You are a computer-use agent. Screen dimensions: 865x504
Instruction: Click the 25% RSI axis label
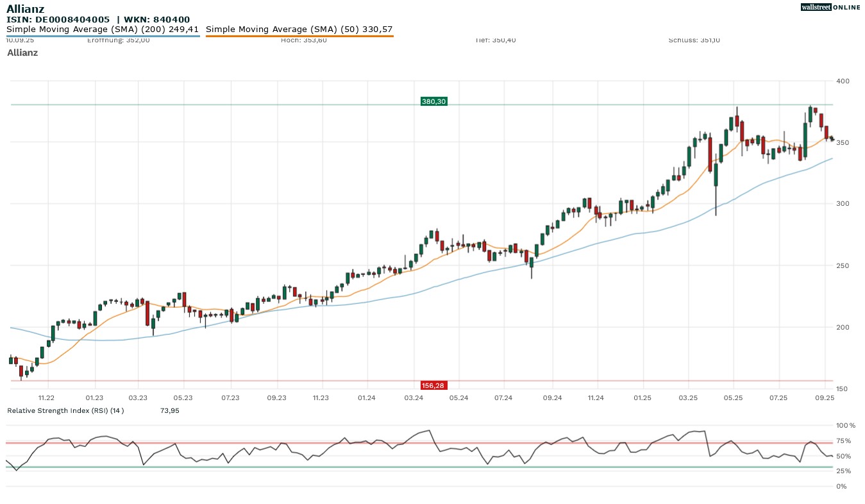click(844, 471)
